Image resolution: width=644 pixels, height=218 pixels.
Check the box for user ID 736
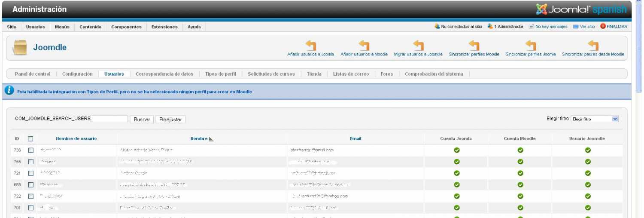click(x=30, y=150)
